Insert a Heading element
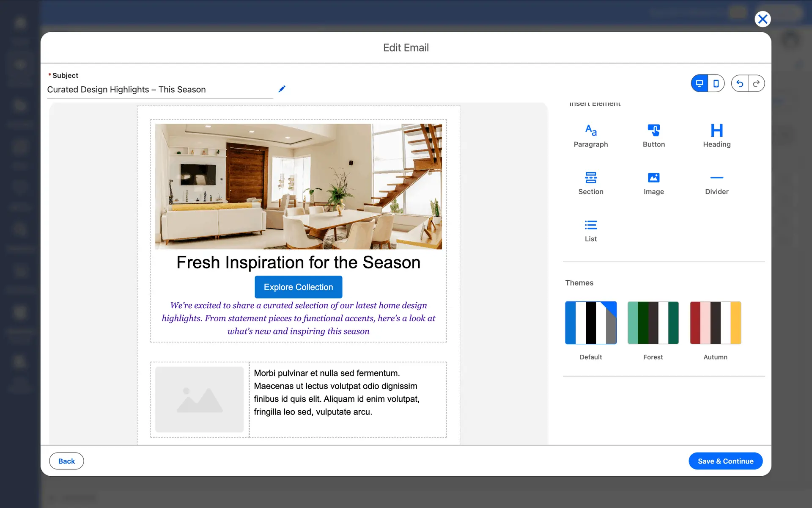Screen dimensions: 812x508 tap(716, 135)
